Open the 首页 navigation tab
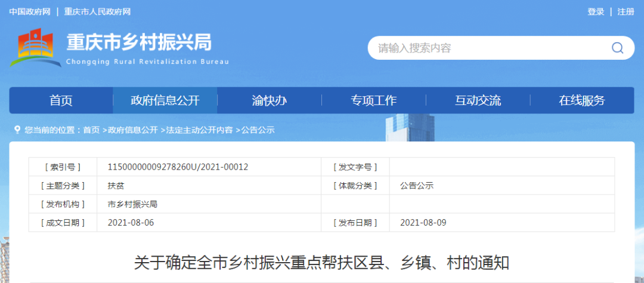Image resolution: width=644 pixels, height=283 pixels. [x=61, y=100]
